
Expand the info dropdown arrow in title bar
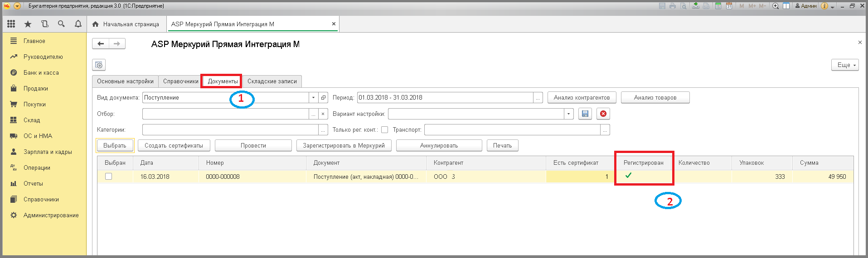833,7
